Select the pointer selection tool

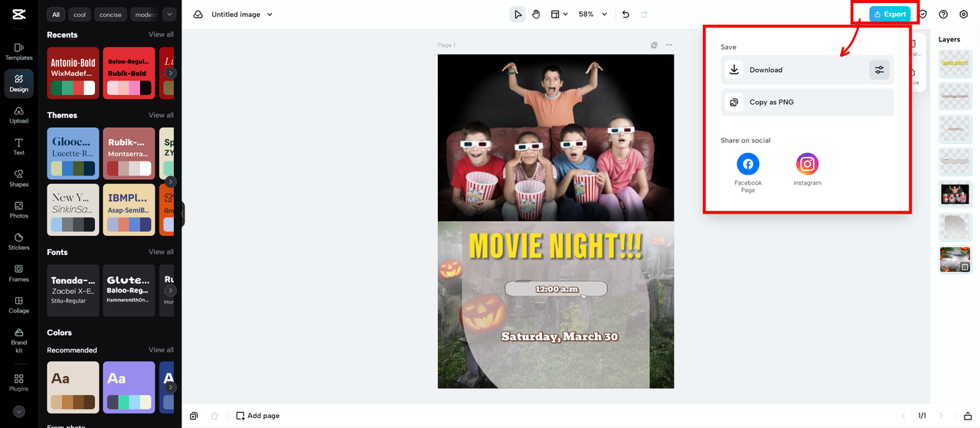coord(518,15)
